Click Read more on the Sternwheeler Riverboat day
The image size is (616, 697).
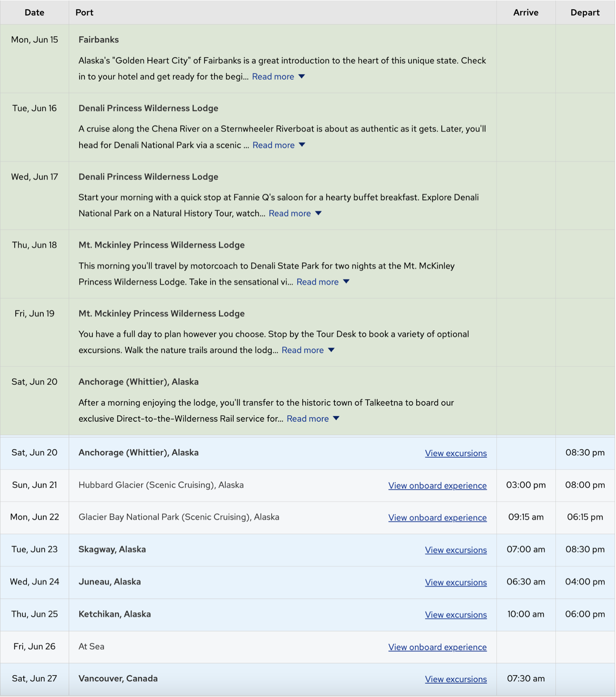pyautogui.click(x=273, y=145)
